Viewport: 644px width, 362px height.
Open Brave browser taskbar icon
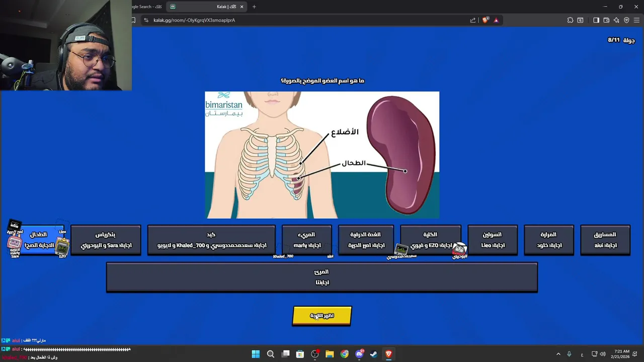click(x=389, y=354)
